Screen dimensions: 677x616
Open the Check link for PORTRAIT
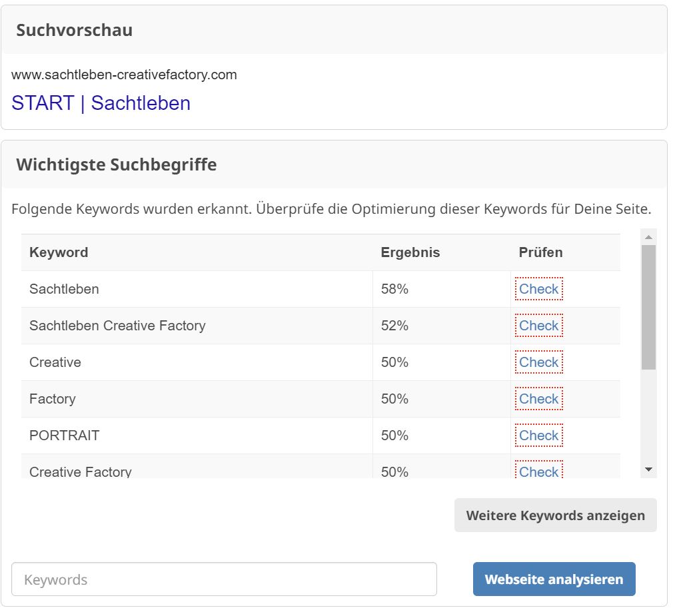point(538,436)
